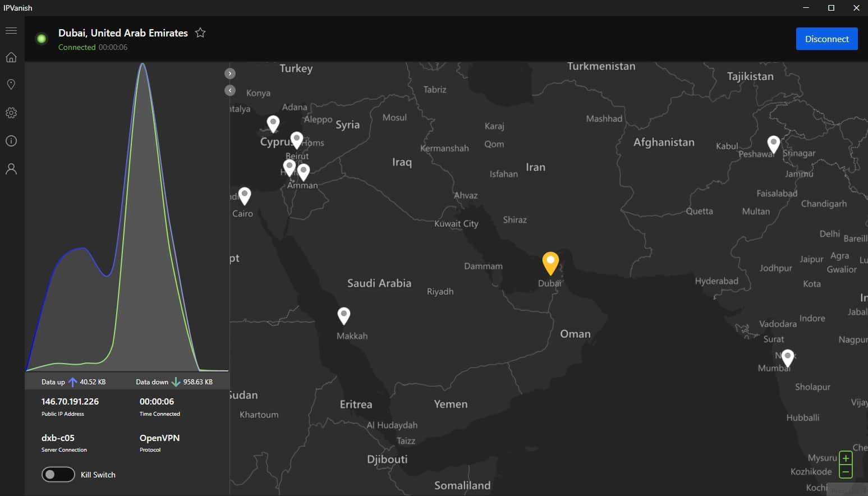Collapse the side panel with left chevron
This screenshot has width=868, height=496.
(230, 90)
